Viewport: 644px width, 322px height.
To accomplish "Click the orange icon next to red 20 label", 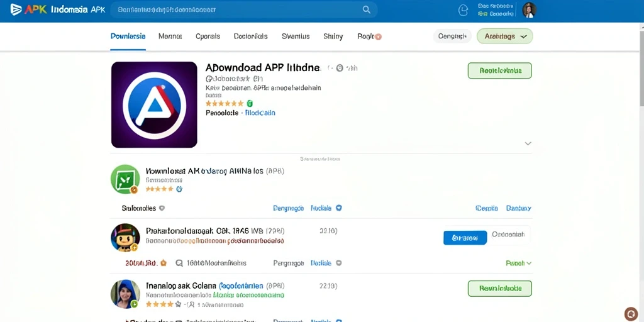I will click(163, 263).
